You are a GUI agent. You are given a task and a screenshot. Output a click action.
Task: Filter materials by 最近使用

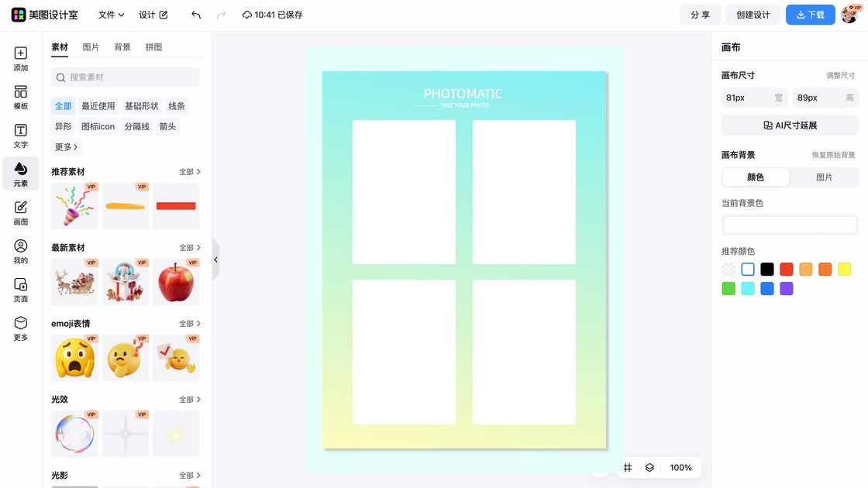(x=98, y=106)
